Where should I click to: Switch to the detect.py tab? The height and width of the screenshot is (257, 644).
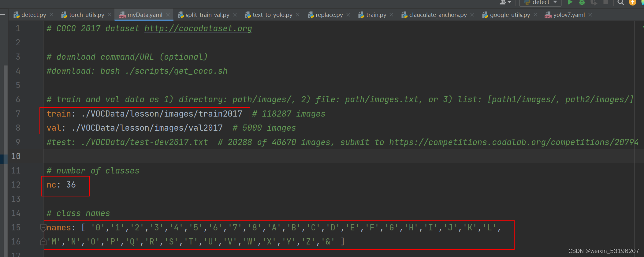click(34, 15)
